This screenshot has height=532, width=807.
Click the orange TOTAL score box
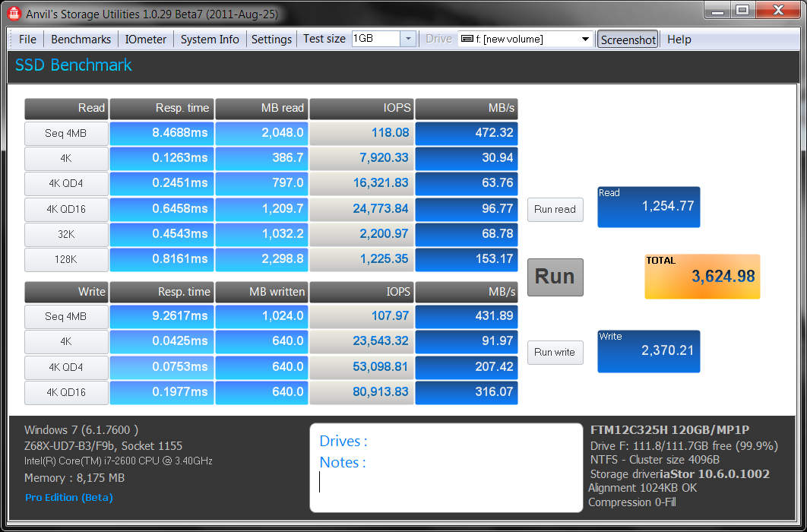click(702, 276)
